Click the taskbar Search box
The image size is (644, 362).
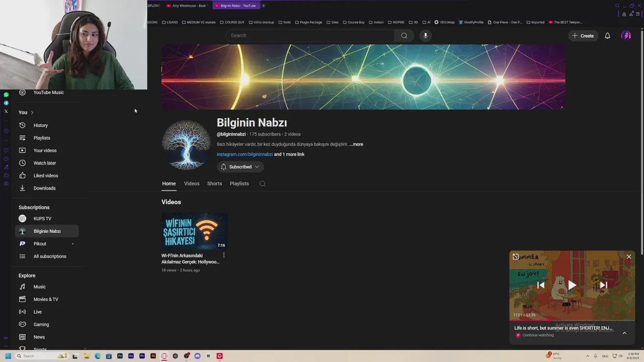(42, 356)
